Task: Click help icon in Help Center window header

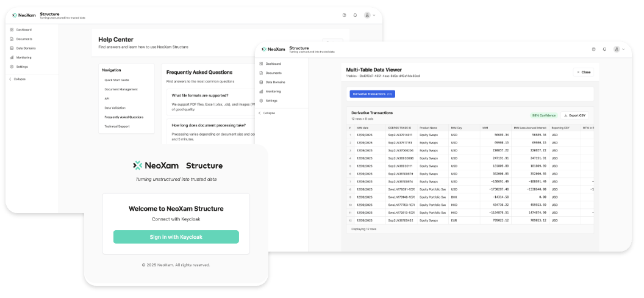Action: [x=344, y=15]
